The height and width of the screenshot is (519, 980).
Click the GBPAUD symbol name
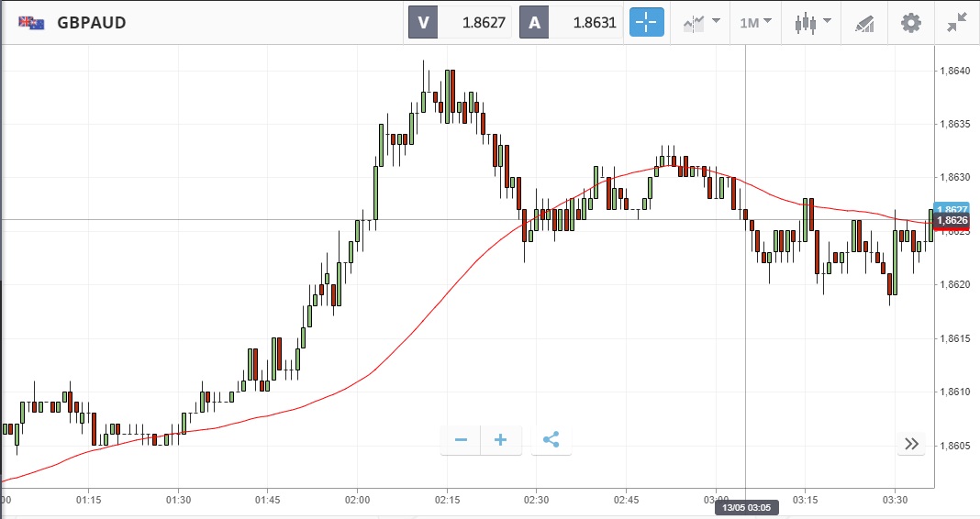pyautogui.click(x=92, y=23)
